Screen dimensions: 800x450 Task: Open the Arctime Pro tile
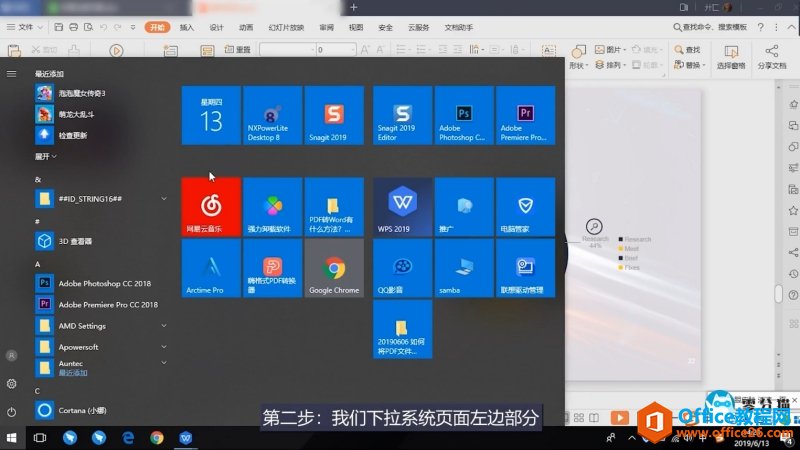tap(211, 270)
